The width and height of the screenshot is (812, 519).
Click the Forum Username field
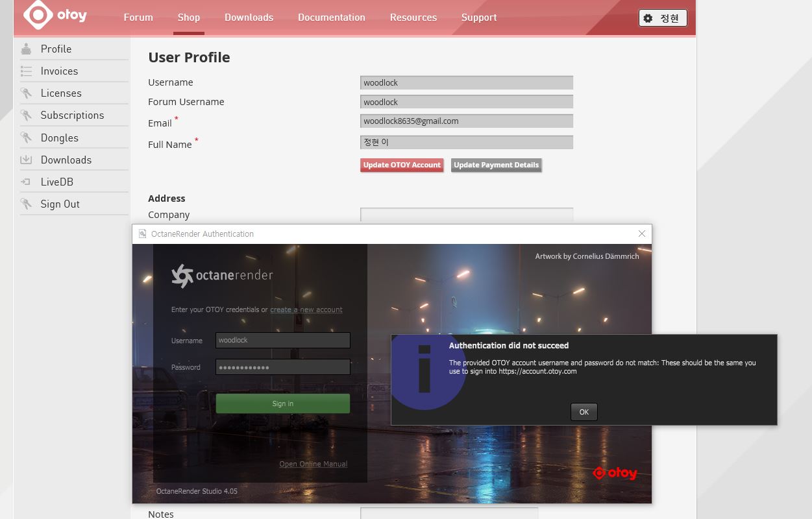[x=467, y=102]
